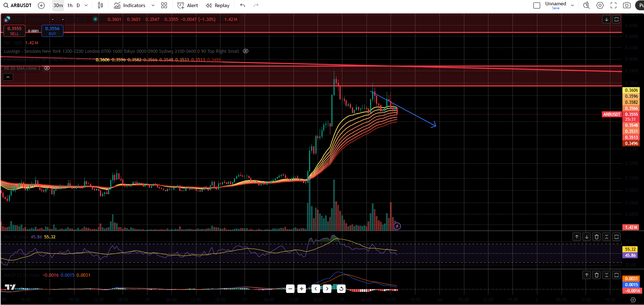Tick the checkbox beside Unnamed layout
The width and height of the screenshot is (644, 305).
click(x=537, y=5)
